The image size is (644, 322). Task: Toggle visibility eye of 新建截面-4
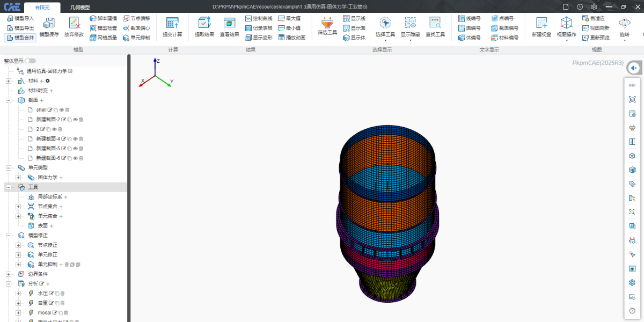coord(75,139)
